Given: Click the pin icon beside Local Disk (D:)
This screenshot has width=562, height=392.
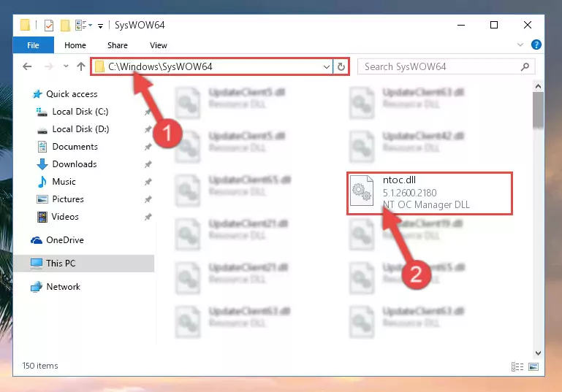Looking at the screenshot, I should point(148,129).
